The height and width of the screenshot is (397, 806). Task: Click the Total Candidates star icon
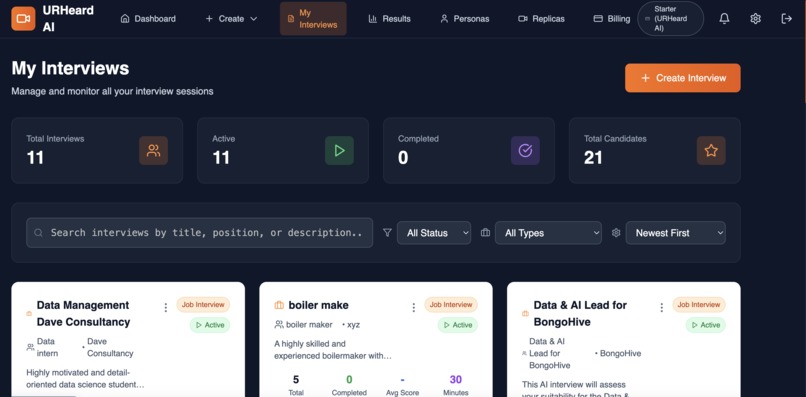[711, 151]
